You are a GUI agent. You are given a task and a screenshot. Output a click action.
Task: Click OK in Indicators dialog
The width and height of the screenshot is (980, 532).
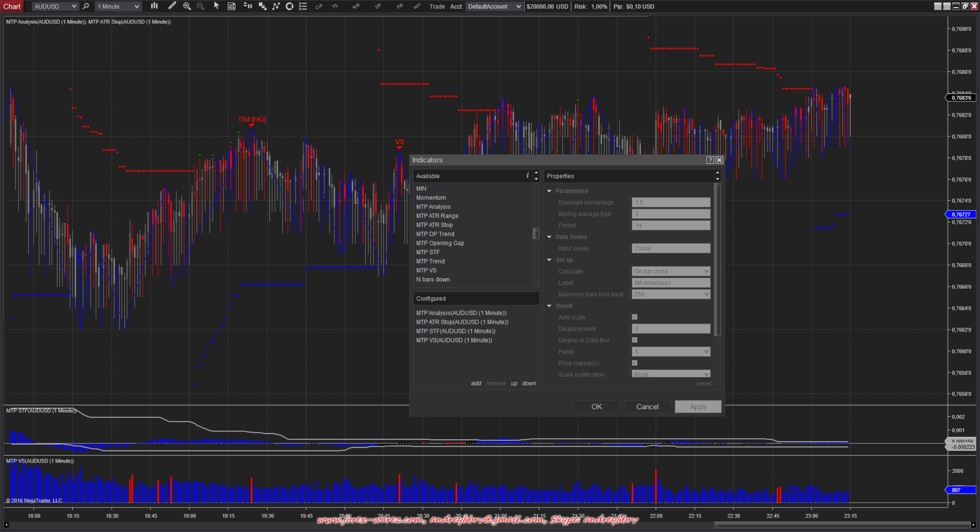point(596,406)
